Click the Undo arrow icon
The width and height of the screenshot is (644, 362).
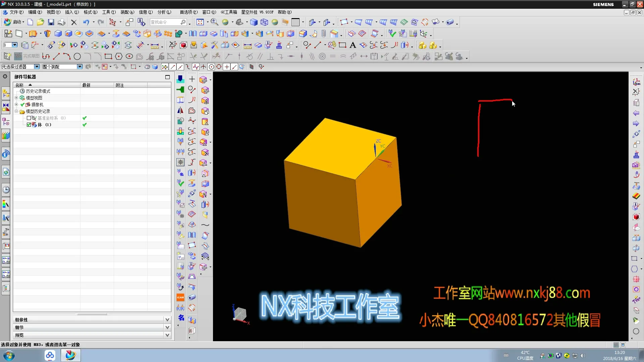click(x=86, y=22)
